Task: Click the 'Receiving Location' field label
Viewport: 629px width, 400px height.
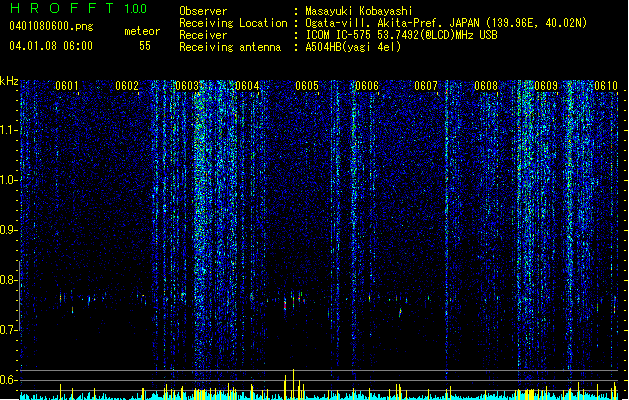Action: [233, 23]
